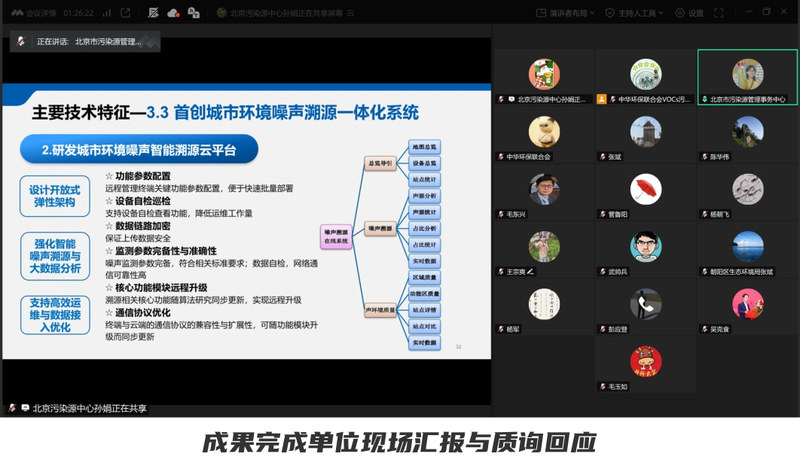Open settings via the gear icon

coord(680,13)
